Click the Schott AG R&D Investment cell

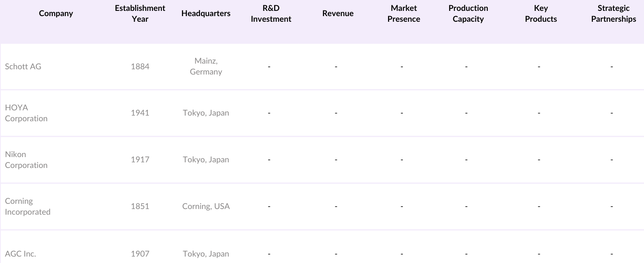click(x=269, y=66)
